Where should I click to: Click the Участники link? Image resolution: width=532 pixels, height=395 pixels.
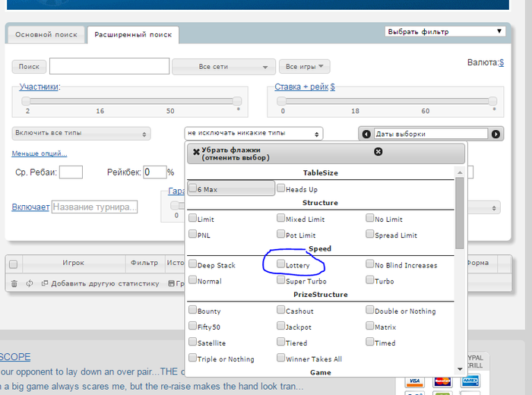click(39, 87)
